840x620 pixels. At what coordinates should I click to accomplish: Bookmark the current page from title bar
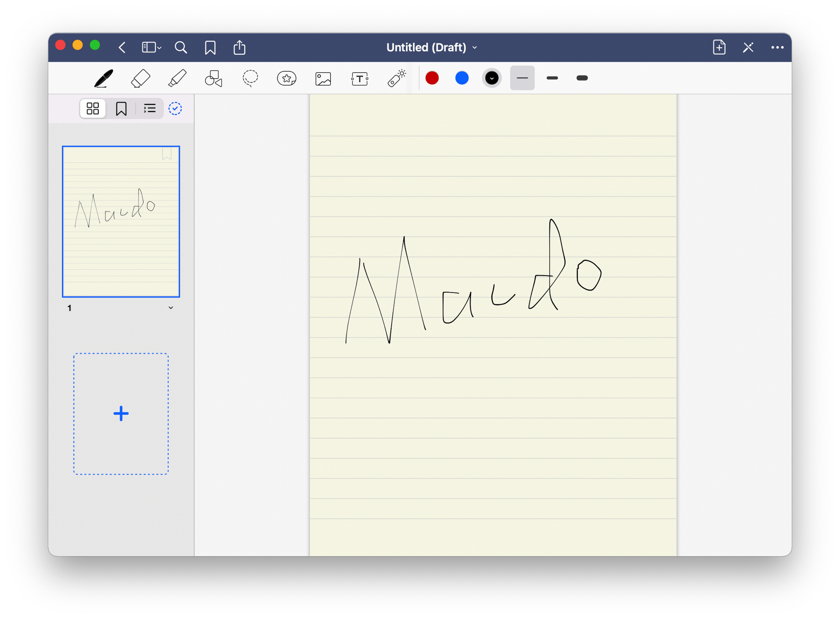[x=210, y=47]
